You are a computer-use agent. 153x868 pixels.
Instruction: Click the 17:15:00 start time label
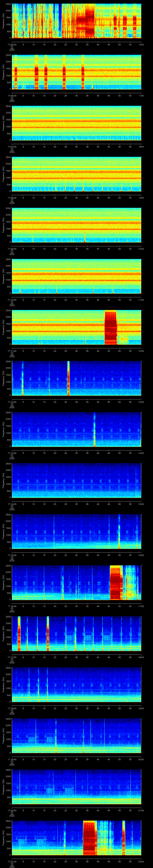pyautogui.click(x=12, y=555)
